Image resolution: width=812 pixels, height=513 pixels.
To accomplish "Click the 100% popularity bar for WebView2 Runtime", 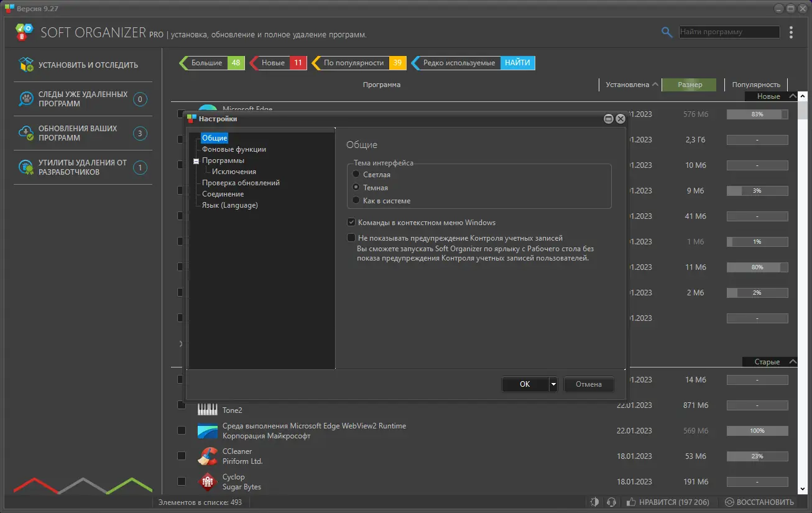I will (757, 431).
